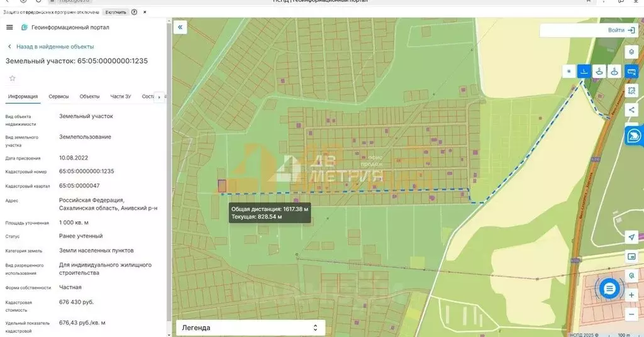Click the Земли населенных пунктов category value
644x337 pixels.
96,250
